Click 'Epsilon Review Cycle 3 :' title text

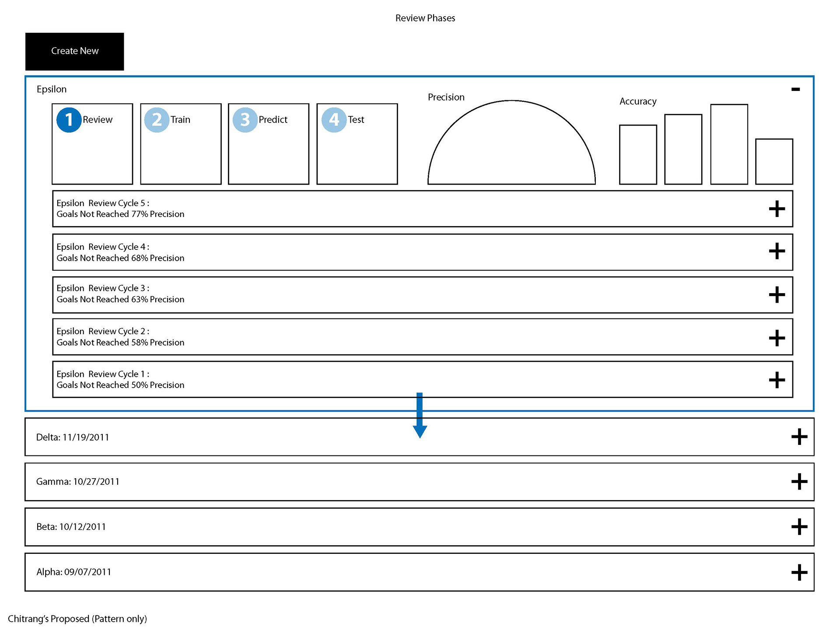pyautogui.click(x=103, y=288)
